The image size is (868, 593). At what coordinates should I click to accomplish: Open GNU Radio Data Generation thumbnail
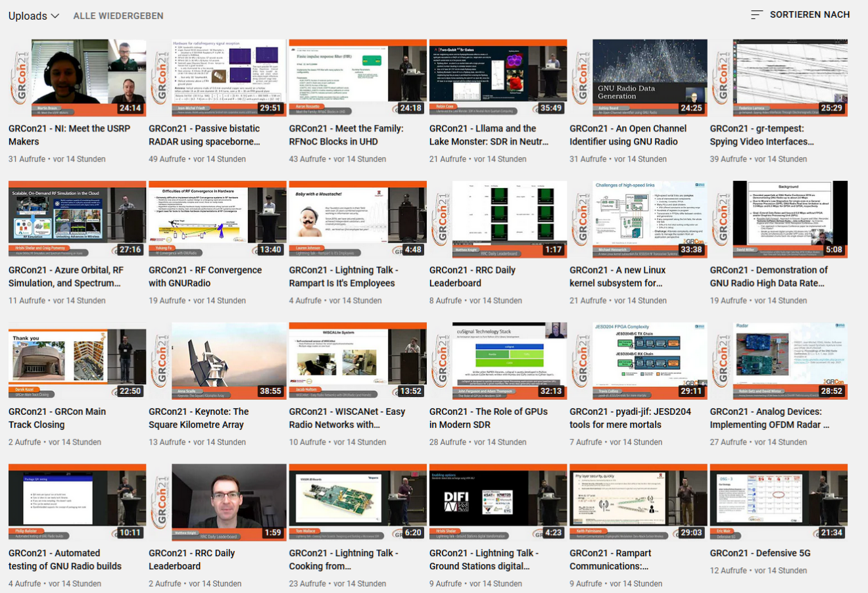point(639,78)
